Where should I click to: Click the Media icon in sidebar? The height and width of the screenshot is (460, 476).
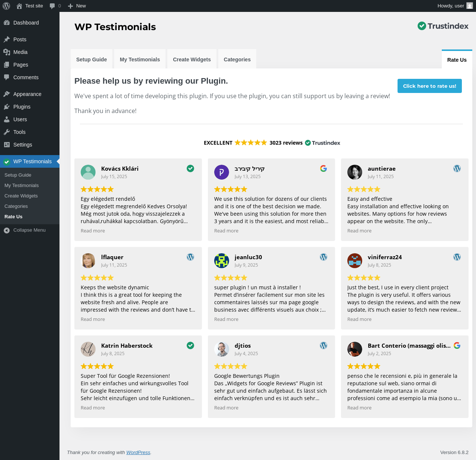(x=7, y=52)
